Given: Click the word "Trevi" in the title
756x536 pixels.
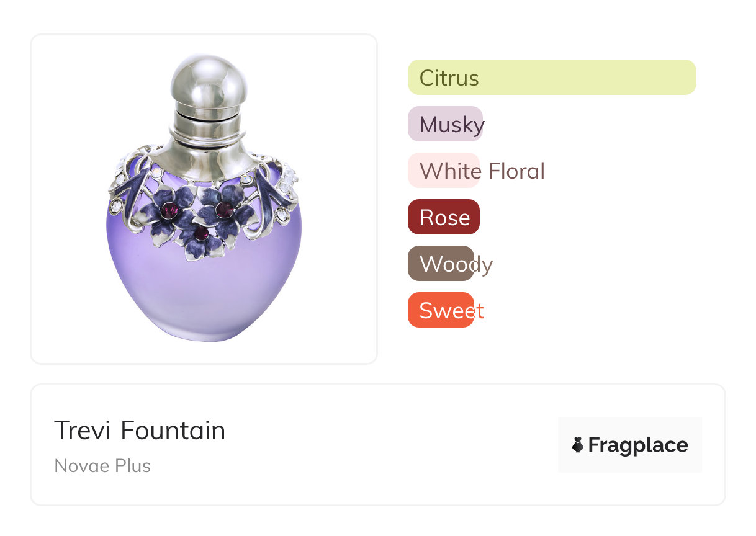Looking at the screenshot, I should [84, 431].
